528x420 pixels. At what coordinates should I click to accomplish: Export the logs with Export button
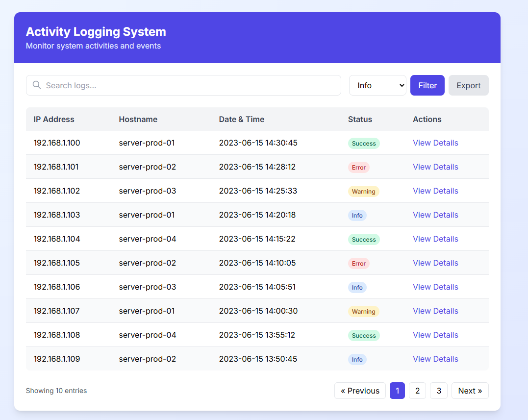point(468,85)
